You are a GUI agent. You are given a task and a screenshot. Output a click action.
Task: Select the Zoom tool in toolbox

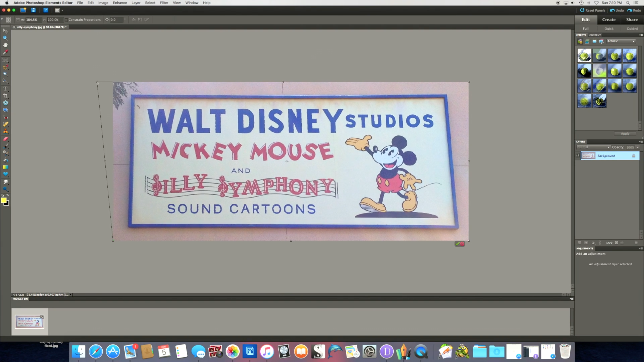(5, 38)
